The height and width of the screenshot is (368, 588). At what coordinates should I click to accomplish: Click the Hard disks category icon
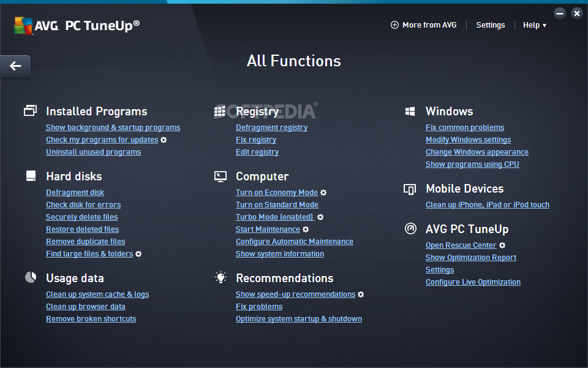31,176
